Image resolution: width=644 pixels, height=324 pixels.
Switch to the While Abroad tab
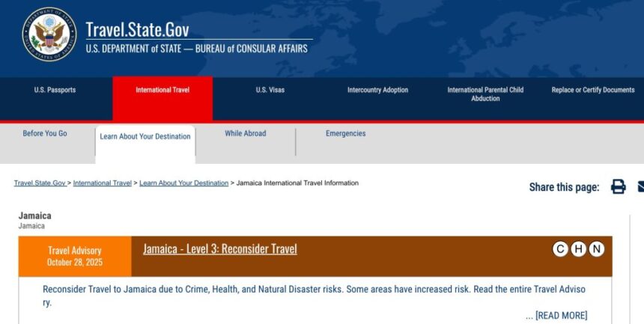[x=245, y=133]
